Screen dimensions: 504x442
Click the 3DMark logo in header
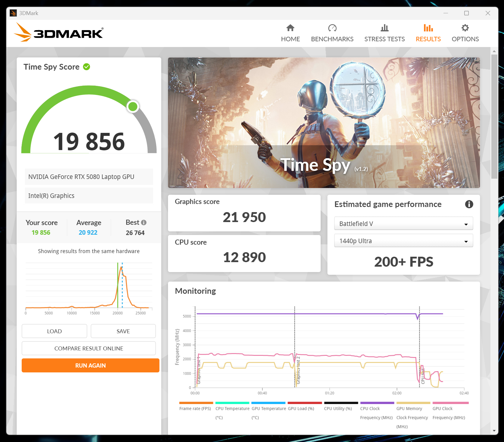pos(59,32)
